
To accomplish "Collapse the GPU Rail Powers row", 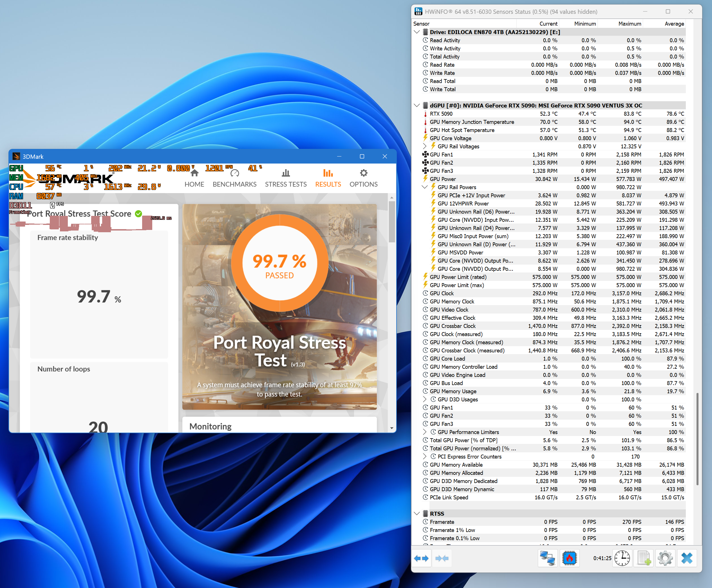I will (425, 187).
